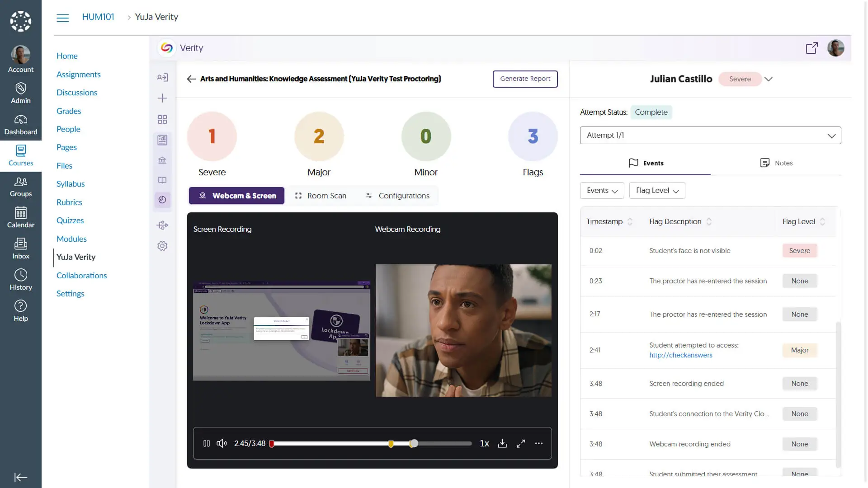Click the events list scrollbar
This screenshot has width=868, height=488.
(838, 394)
